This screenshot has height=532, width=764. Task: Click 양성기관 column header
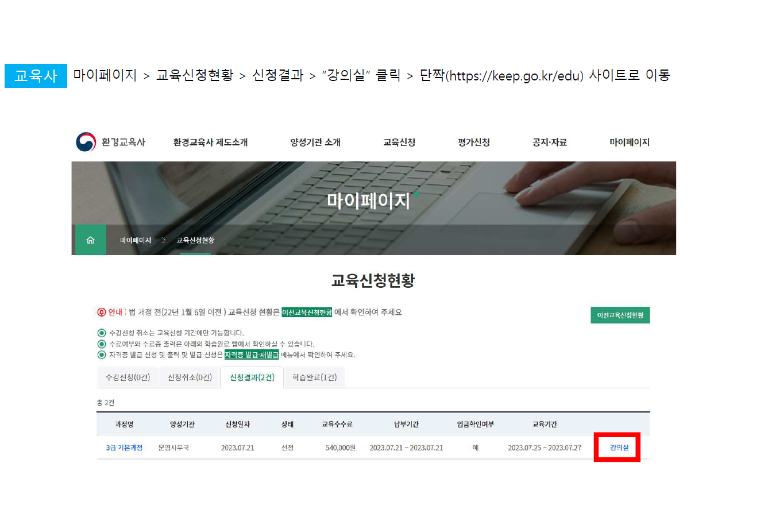click(x=182, y=424)
